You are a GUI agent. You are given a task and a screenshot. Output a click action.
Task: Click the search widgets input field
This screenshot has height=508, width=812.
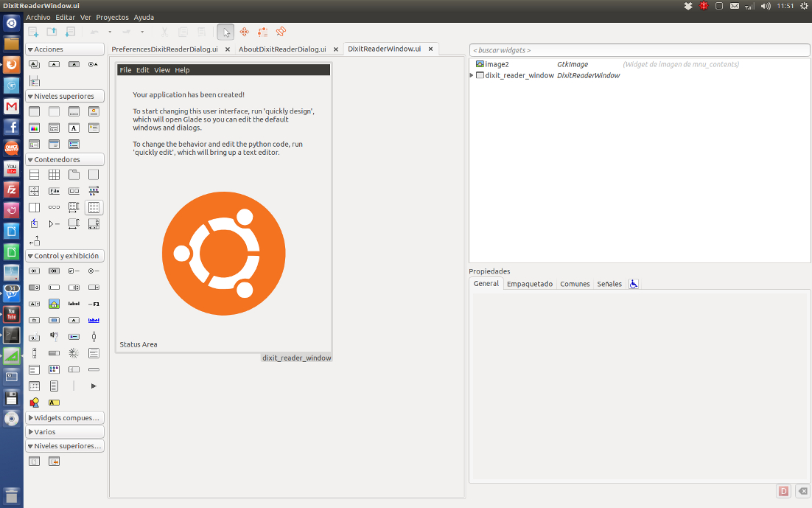(x=640, y=50)
